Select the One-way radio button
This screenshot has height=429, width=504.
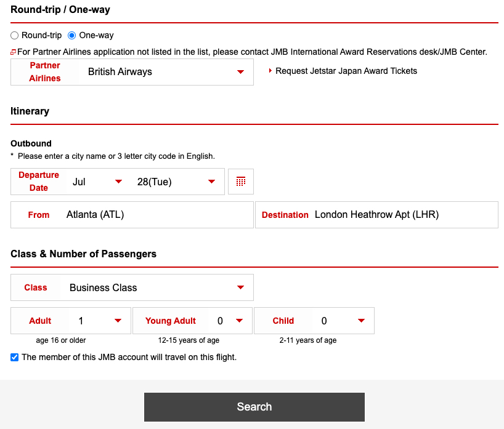[71, 35]
